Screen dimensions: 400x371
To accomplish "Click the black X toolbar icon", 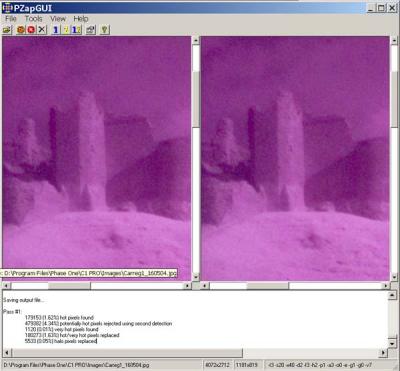I will click(x=42, y=30).
